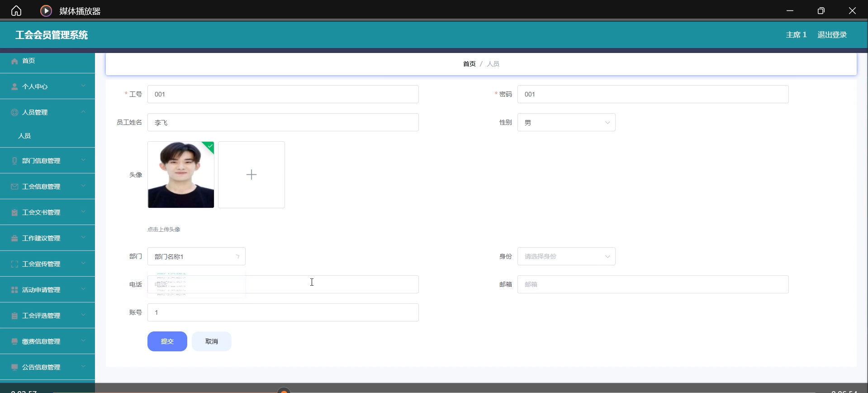Open the 请选择身份 dropdown
The height and width of the screenshot is (393, 868).
[x=566, y=256]
